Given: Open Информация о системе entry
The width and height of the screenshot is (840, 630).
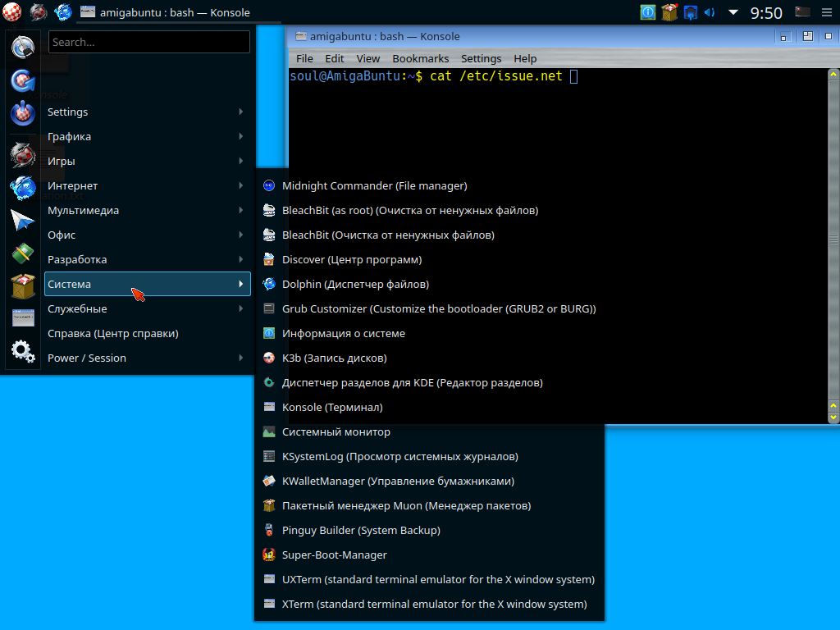Looking at the screenshot, I should click(429, 334).
